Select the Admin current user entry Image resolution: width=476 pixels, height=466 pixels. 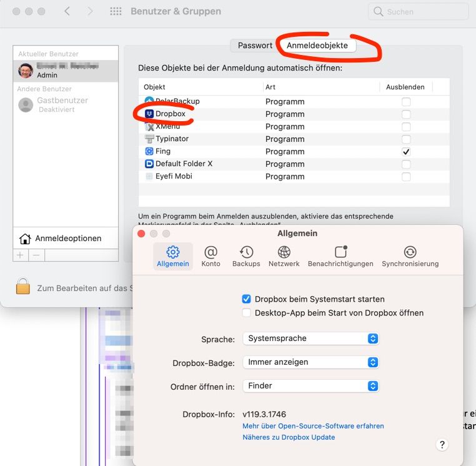pos(66,71)
